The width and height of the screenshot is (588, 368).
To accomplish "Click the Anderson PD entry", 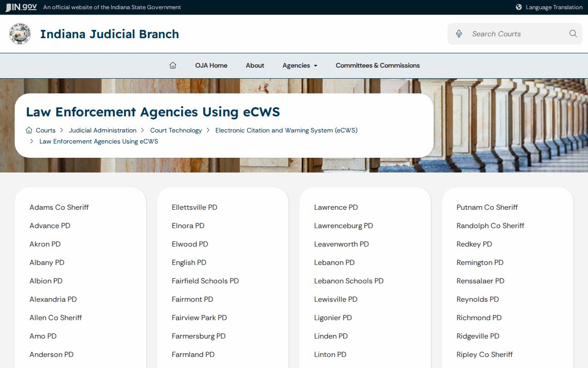I will coord(51,354).
